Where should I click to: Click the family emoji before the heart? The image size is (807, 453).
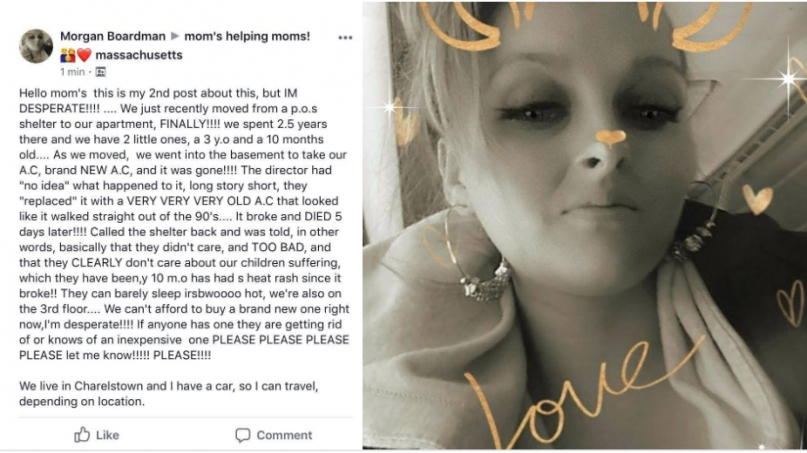pos(67,54)
